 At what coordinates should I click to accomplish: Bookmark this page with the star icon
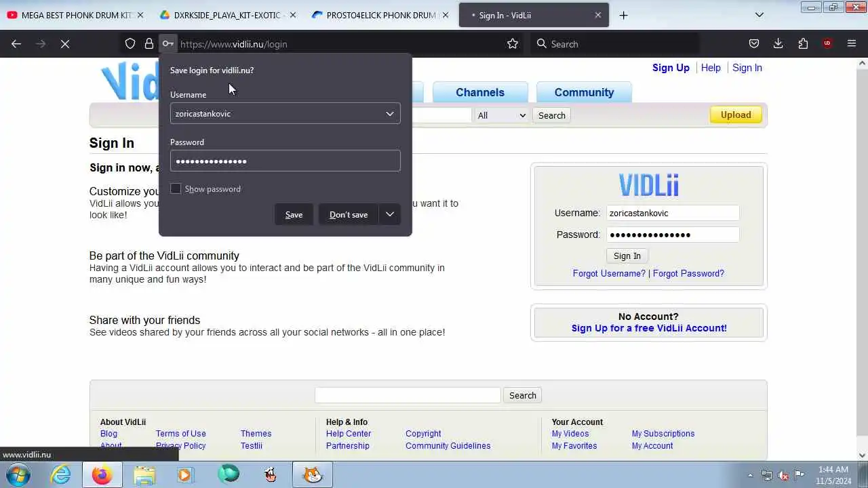point(513,44)
